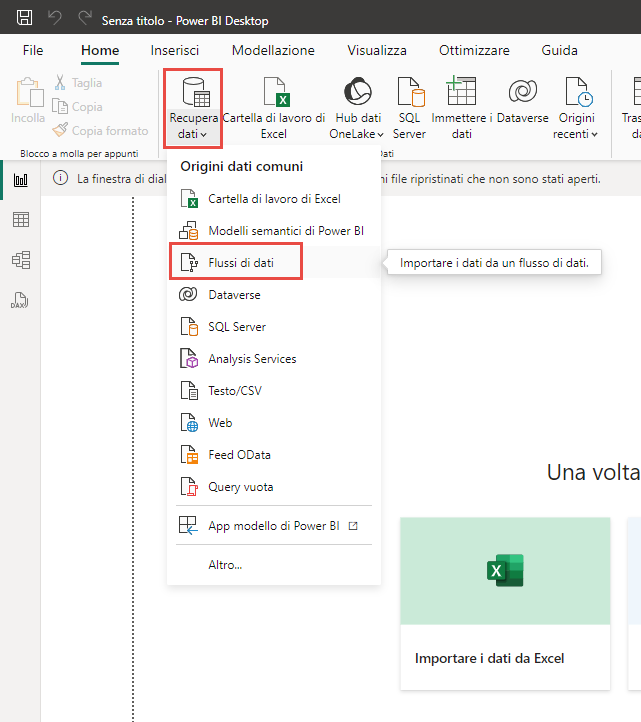This screenshot has height=722, width=641.
Task: Click the info icon in notification bar
Action: coord(60,178)
